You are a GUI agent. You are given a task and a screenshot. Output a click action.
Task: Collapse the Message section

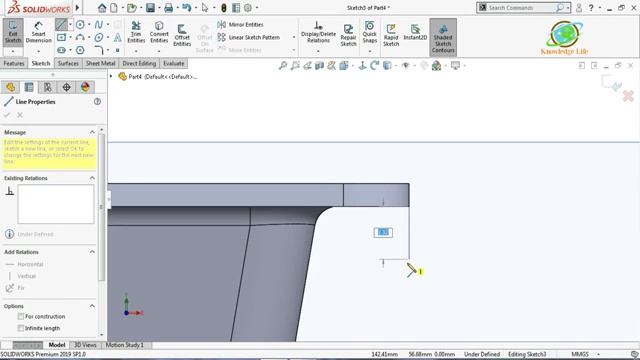pos(92,132)
